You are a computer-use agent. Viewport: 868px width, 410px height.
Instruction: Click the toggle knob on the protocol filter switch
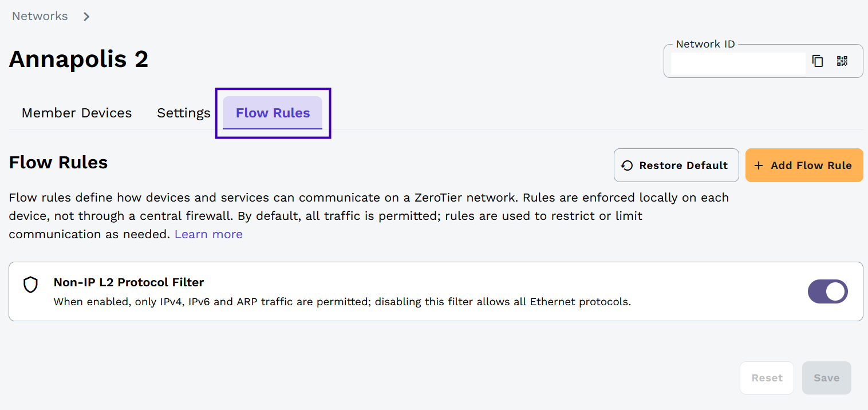click(836, 291)
